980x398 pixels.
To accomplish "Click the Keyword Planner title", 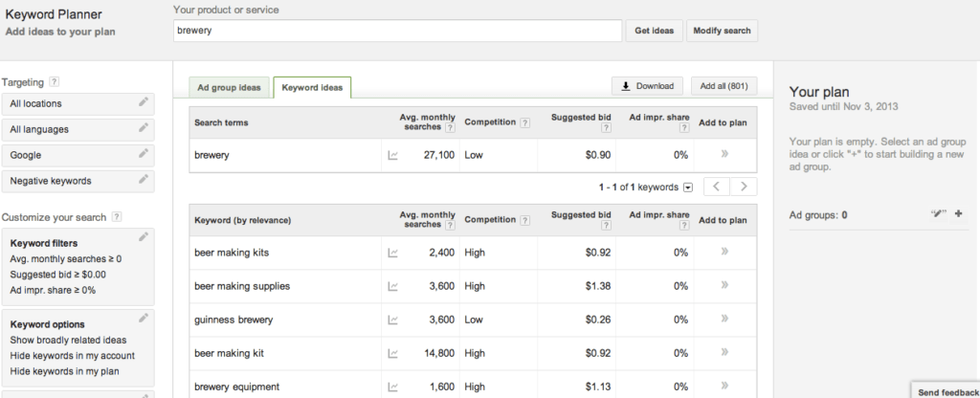I will [x=54, y=14].
